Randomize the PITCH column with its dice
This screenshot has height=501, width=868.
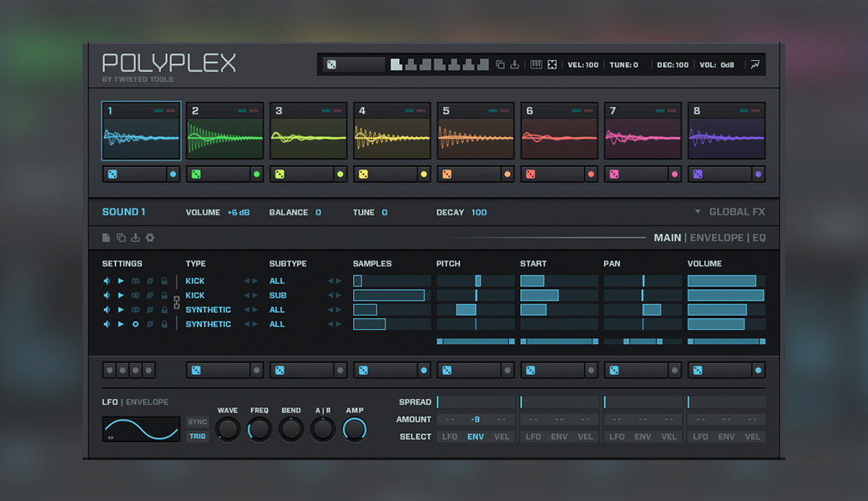click(x=447, y=371)
